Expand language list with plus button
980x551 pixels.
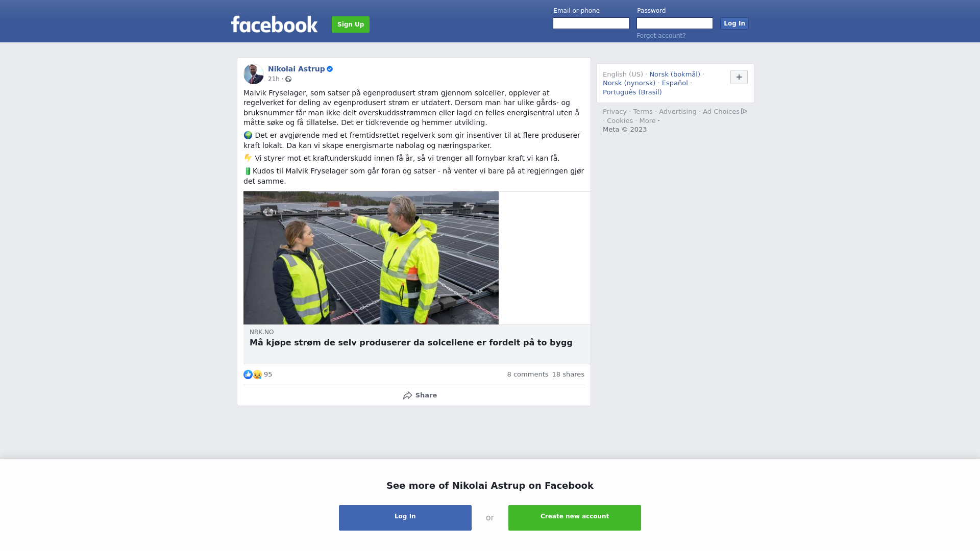pos(739,77)
